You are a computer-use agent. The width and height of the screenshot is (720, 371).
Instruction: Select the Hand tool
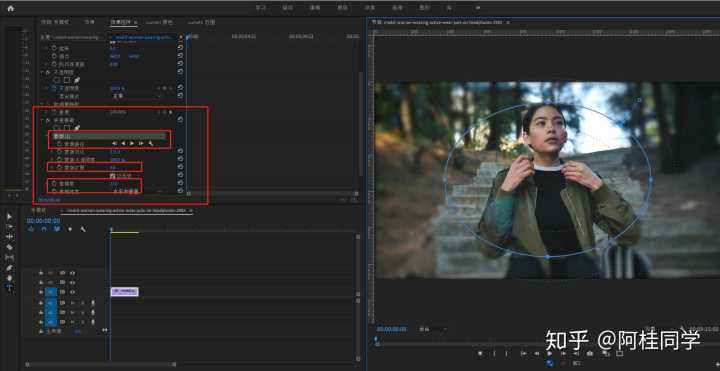click(10, 278)
